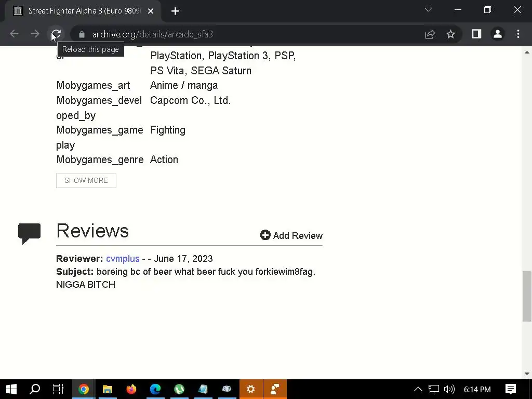Click Add Review link
The height and width of the screenshot is (399, 532).
[x=291, y=235]
